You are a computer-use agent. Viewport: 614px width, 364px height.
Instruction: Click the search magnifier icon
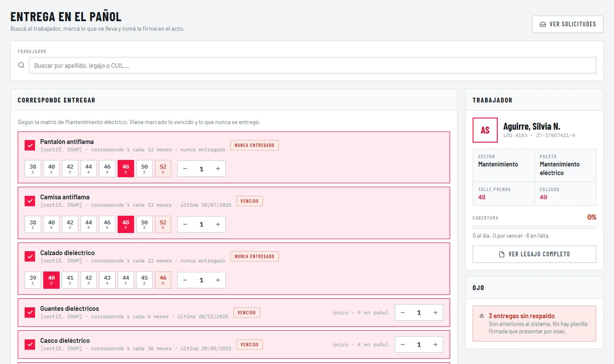pos(21,65)
